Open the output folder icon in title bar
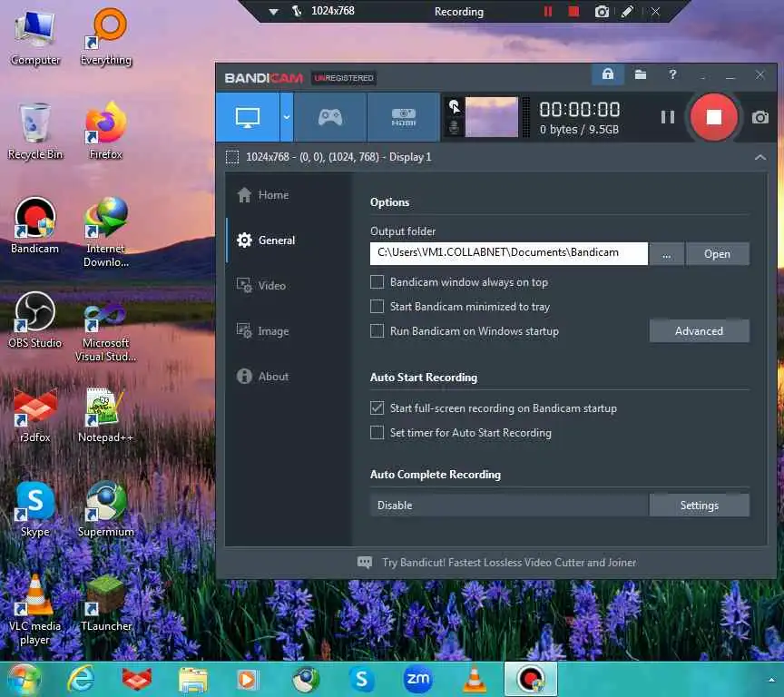The height and width of the screenshot is (697, 784). [641, 75]
